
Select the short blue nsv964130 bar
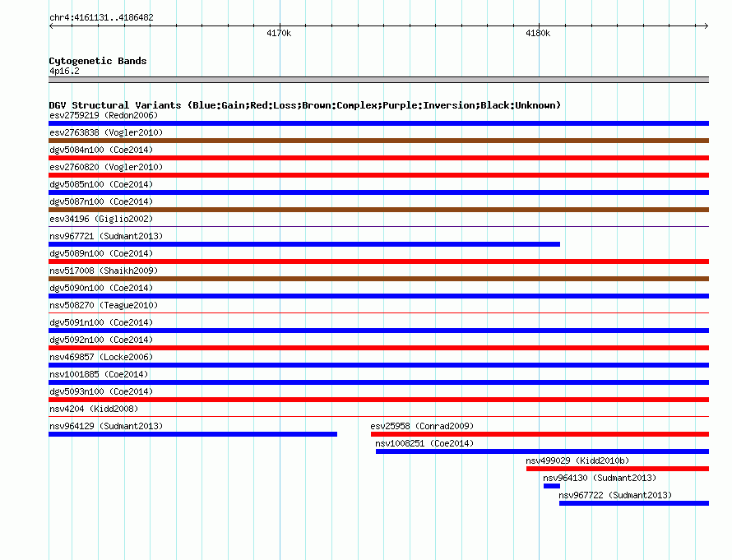point(551,486)
